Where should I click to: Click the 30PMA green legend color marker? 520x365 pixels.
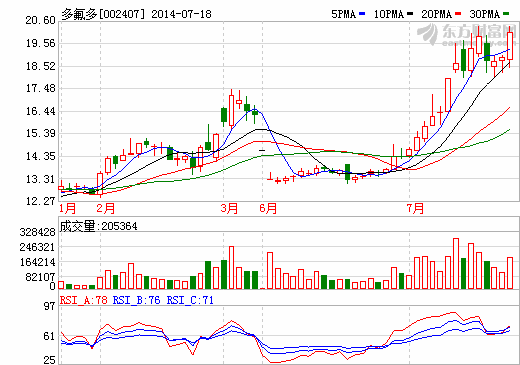click(x=506, y=14)
